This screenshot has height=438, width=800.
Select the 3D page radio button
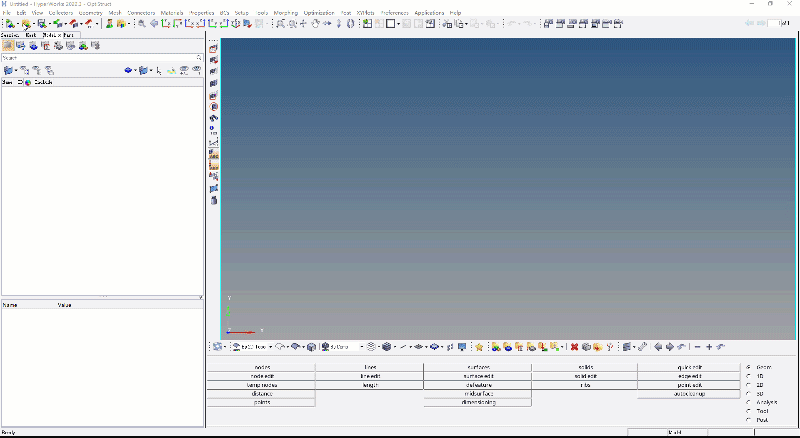coord(748,394)
